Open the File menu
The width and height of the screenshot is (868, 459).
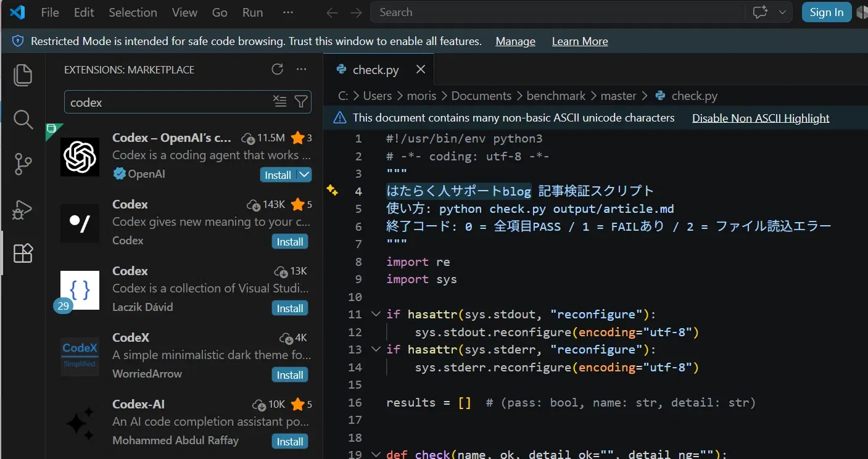click(50, 12)
